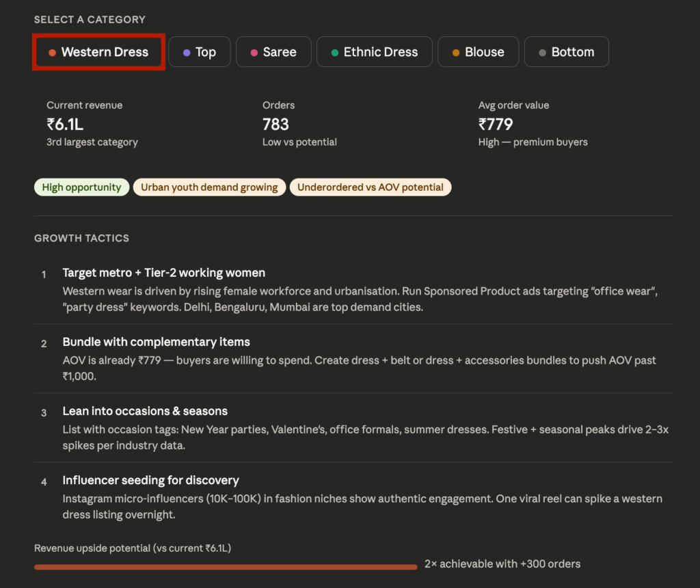Switch to the Bottom category
The image size is (700, 588).
pyautogui.click(x=566, y=51)
